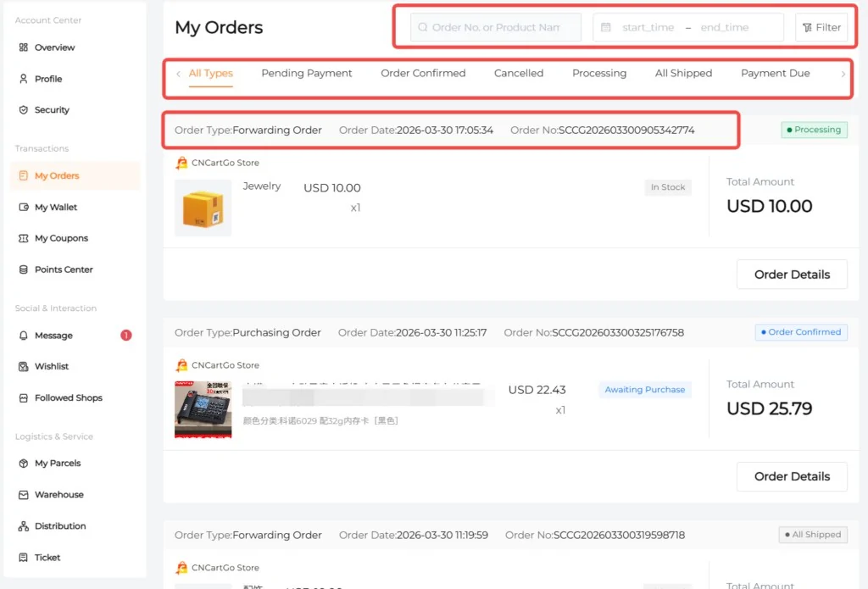Click the All Shipped status badge
Image resolution: width=868 pixels, height=589 pixels.
[x=813, y=535]
